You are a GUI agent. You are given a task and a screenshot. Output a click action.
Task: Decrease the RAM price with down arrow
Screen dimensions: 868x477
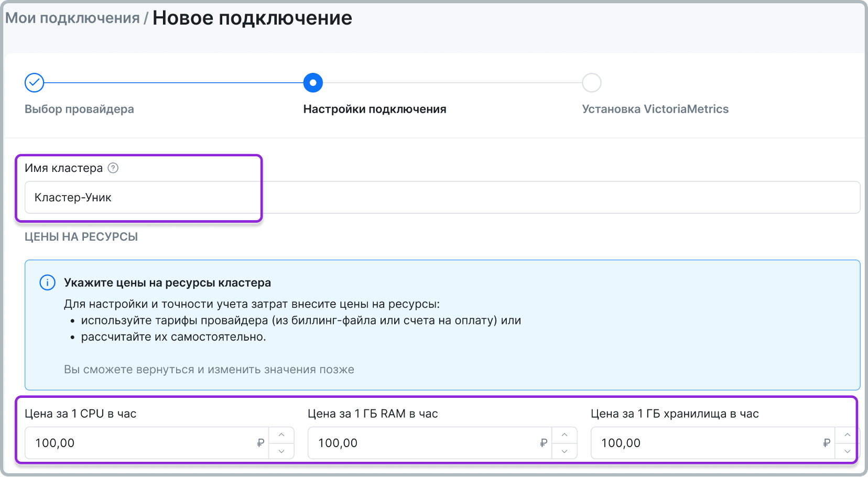(x=565, y=451)
